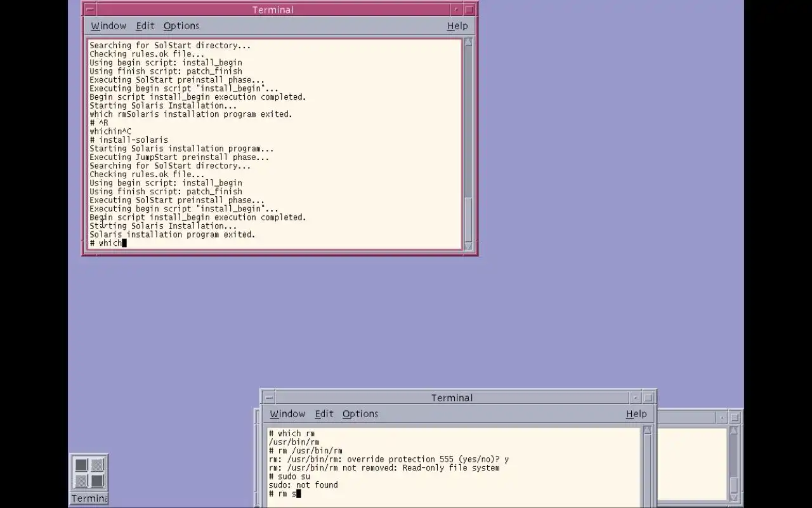
Task: Open Help menu in bottom Terminal
Action: (x=636, y=414)
